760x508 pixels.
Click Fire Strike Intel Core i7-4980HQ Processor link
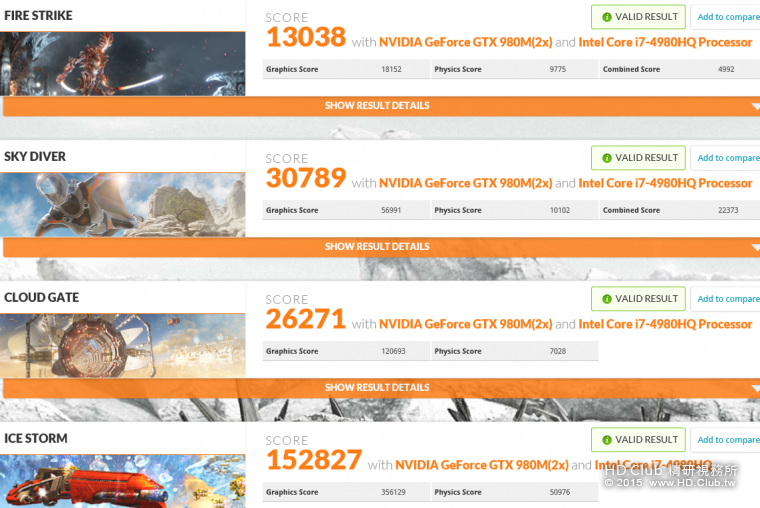click(x=665, y=42)
